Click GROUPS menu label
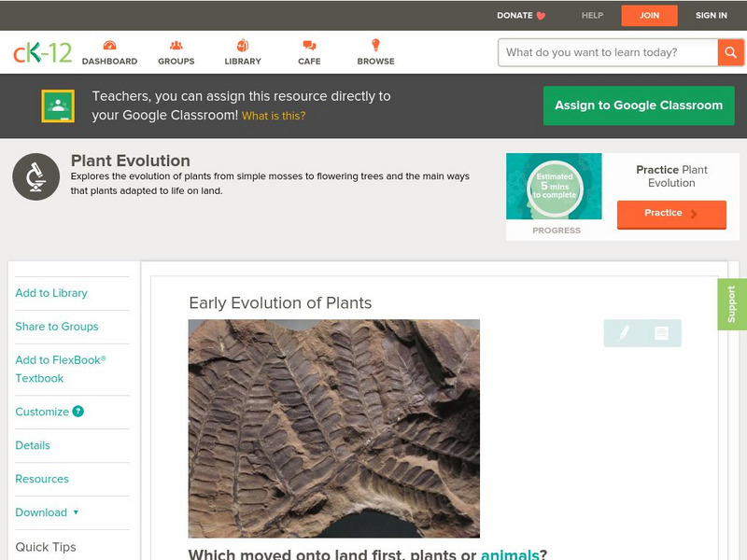This screenshot has width=747, height=560. 176,62
